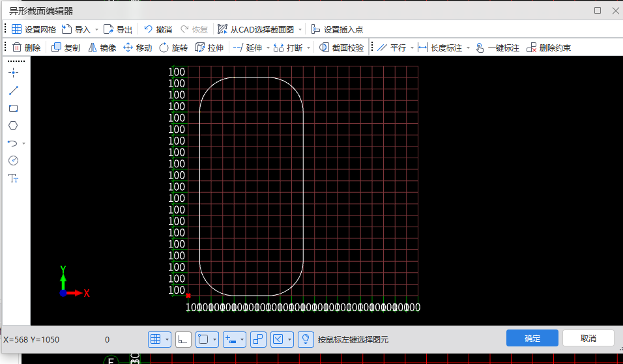The height and width of the screenshot is (364, 623).
Task: Choose 从CAD选择截面图 tool
Action: click(x=255, y=29)
